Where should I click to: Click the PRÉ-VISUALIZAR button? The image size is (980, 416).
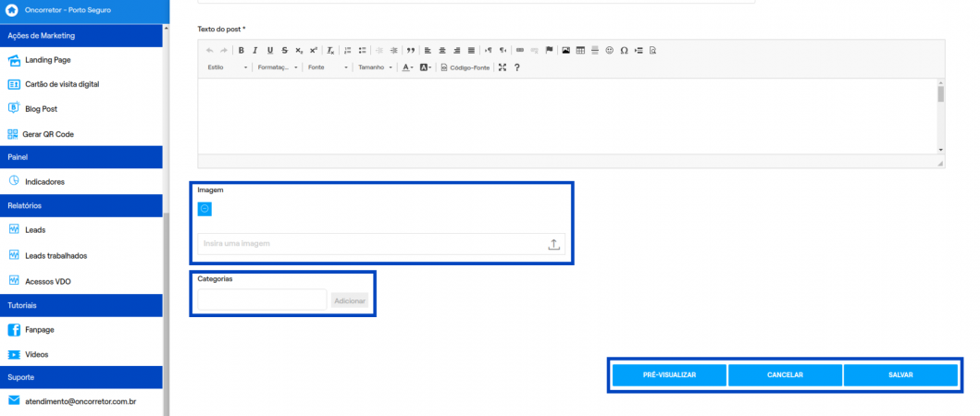669,375
